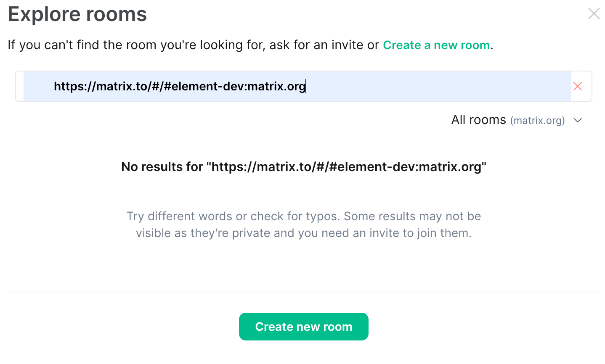605x364 pixels.
Task: Click empty left padding inside search box
Action: tap(38, 86)
